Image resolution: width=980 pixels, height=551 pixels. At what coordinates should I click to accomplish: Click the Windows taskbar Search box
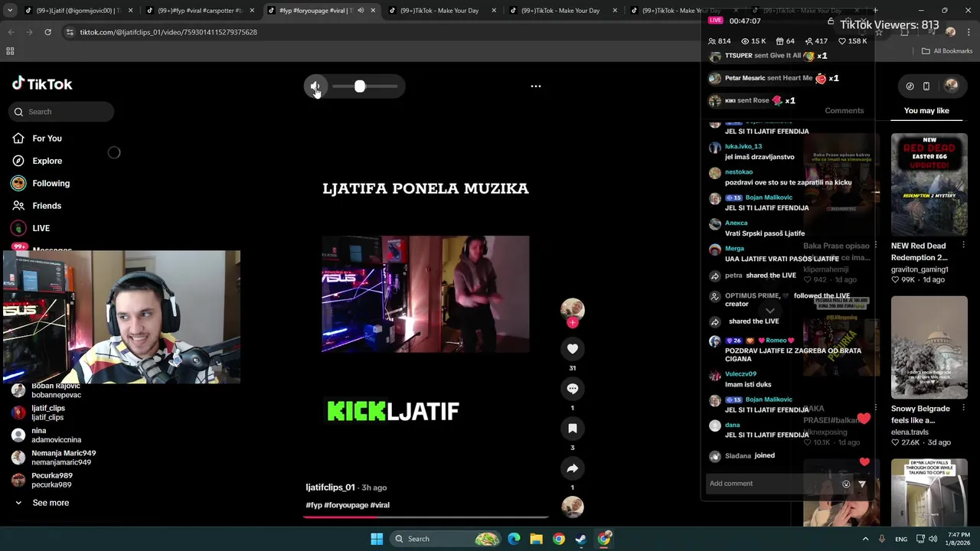point(447,539)
